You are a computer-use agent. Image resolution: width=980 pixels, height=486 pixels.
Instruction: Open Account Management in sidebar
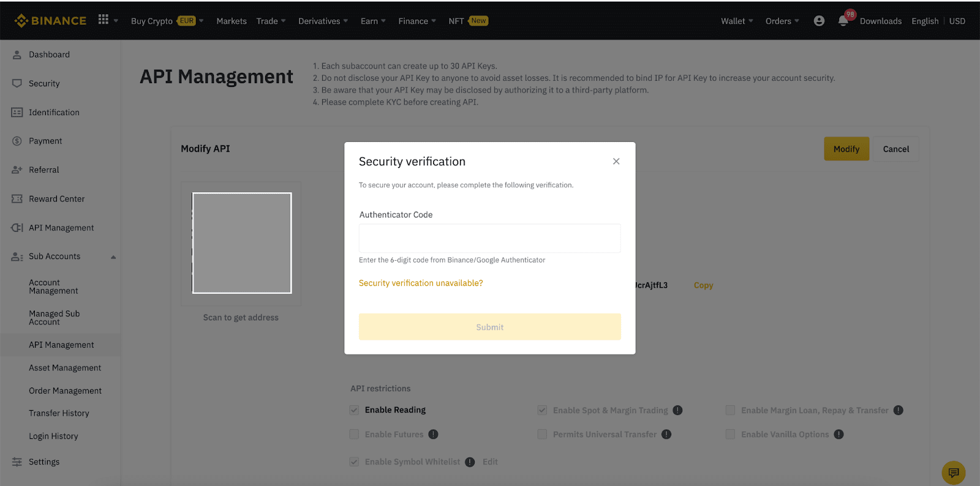[53, 286]
